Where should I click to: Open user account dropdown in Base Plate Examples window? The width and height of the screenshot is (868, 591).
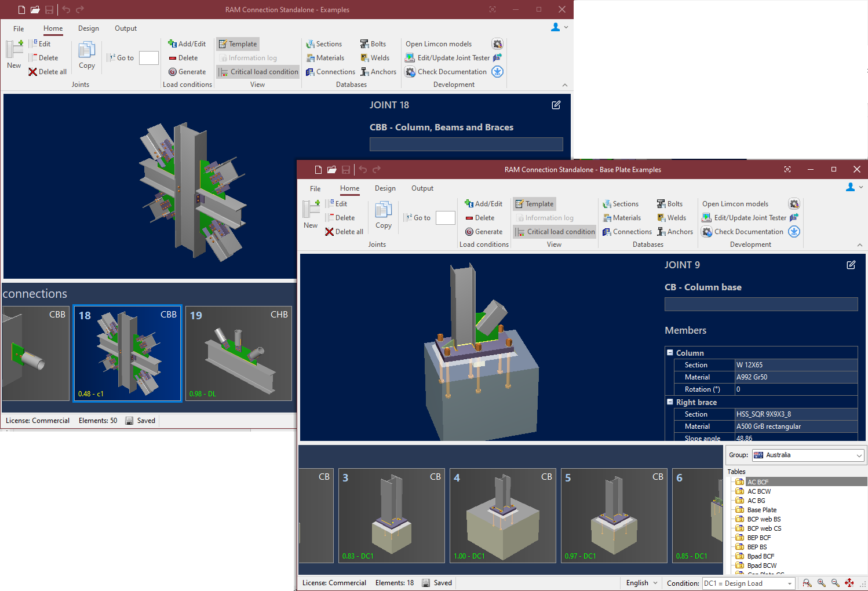(854, 187)
